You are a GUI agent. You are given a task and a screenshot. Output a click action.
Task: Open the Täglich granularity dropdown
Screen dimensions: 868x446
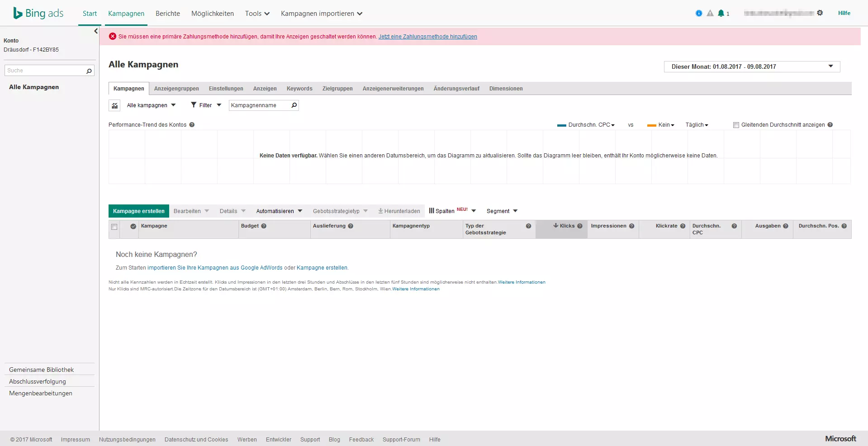[697, 125]
